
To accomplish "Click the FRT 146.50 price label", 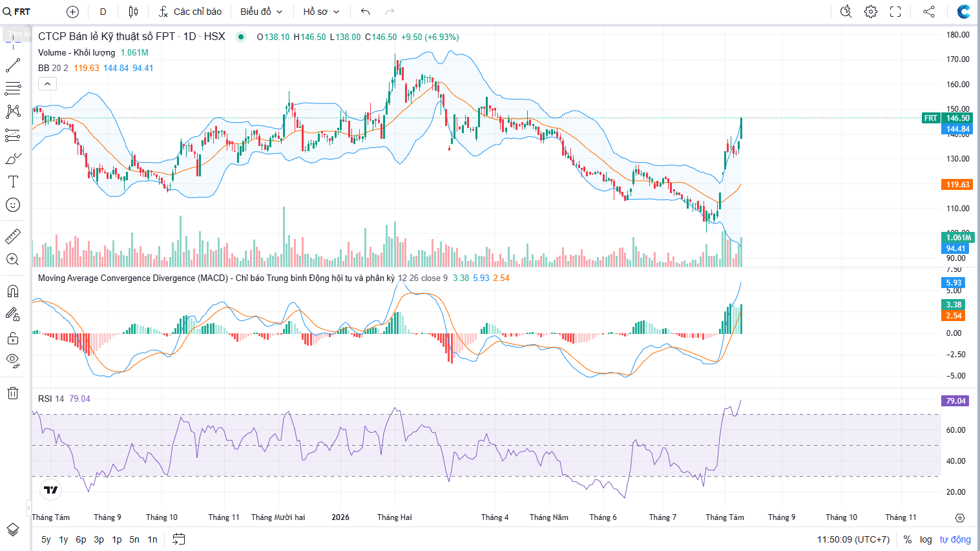I will pyautogui.click(x=947, y=118).
